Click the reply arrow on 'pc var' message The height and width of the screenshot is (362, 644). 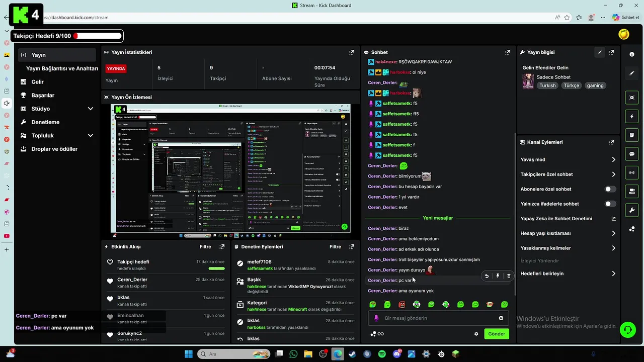pos(487,276)
